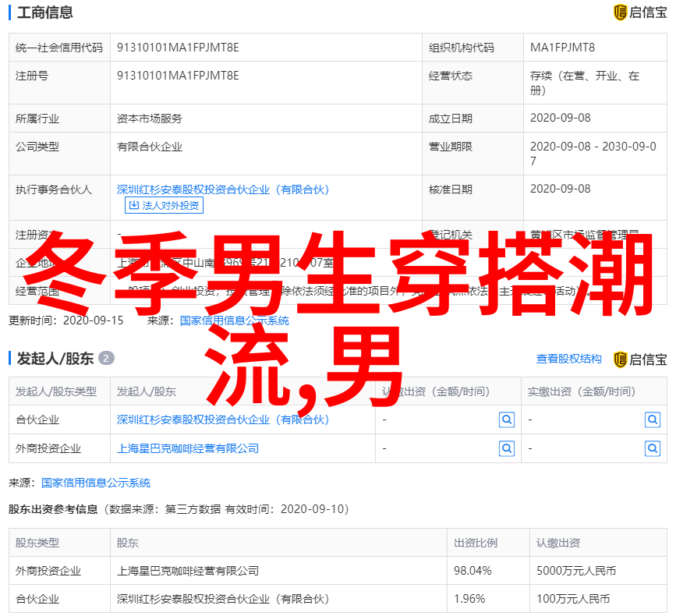Select organization code MA1FPJMT8

(562, 48)
